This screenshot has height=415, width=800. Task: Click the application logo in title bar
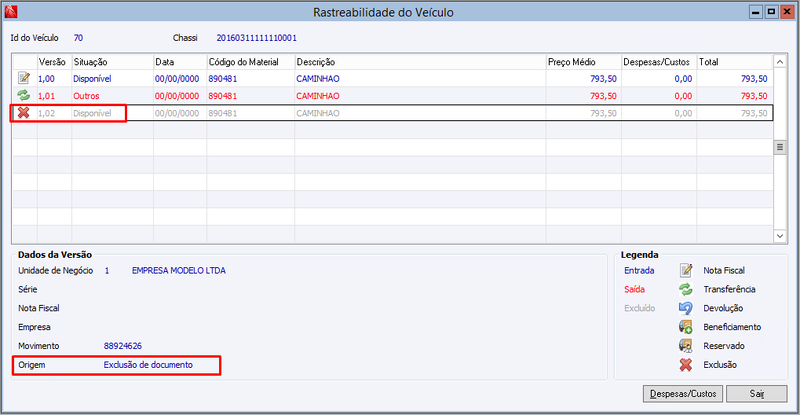11,12
